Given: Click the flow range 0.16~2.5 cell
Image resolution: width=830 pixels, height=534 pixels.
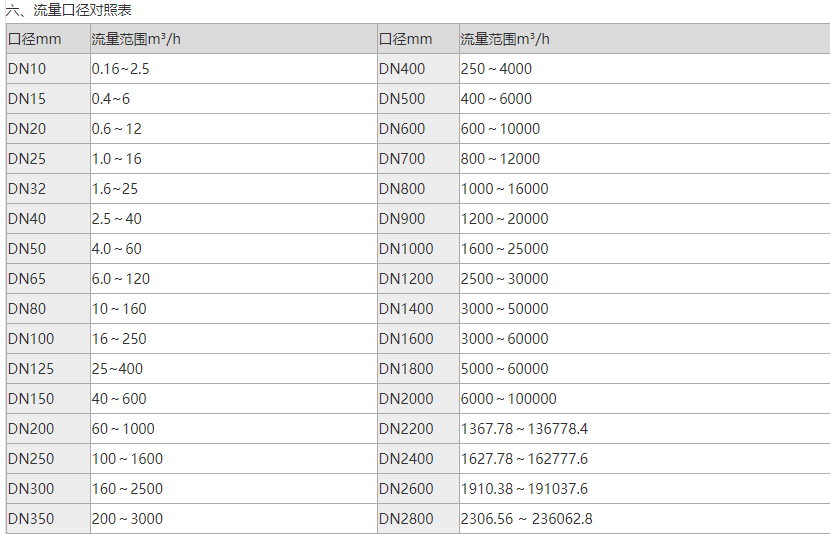Looking at the screenshot, I should click(x=120, y=69).
